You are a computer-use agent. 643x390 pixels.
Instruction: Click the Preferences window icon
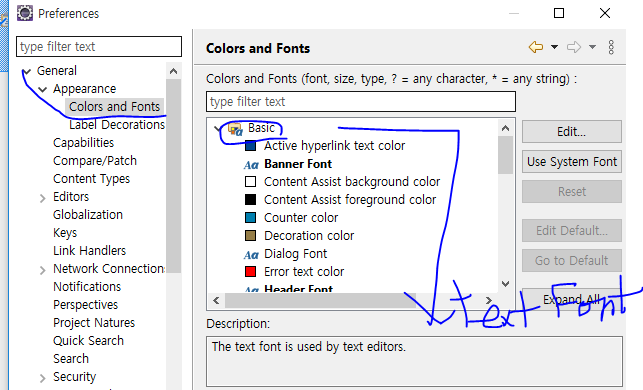coord(25,13)
